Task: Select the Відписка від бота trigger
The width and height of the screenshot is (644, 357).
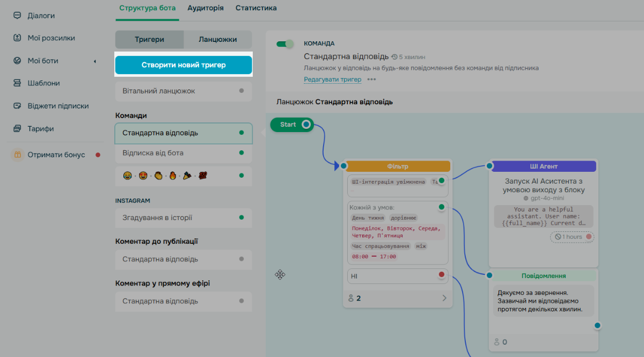Action: click(184, 154)
